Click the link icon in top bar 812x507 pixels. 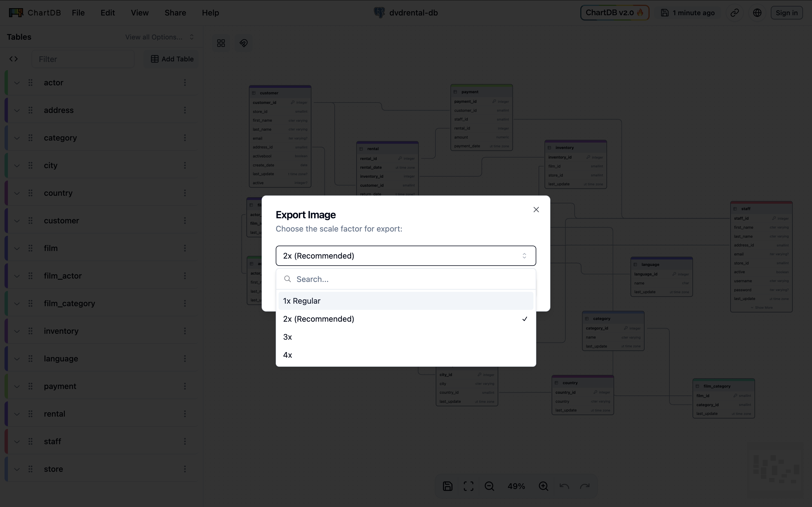pos(734,13)
